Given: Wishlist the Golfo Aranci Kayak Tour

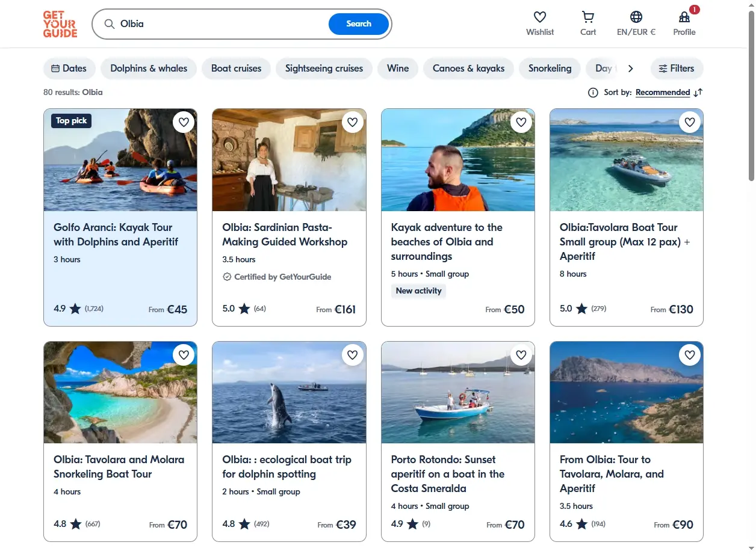Looking at the screenshot, I should (184, 122).
